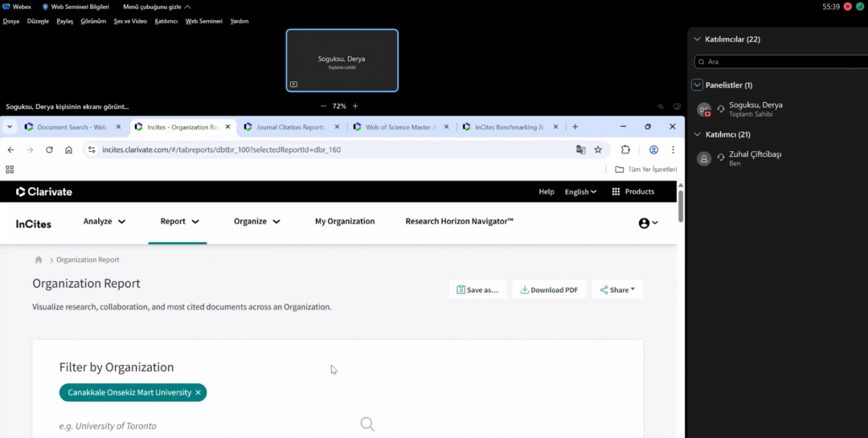Screen dimensions: 868x438
Task: Open the Products grid icon
Action: 616,191
